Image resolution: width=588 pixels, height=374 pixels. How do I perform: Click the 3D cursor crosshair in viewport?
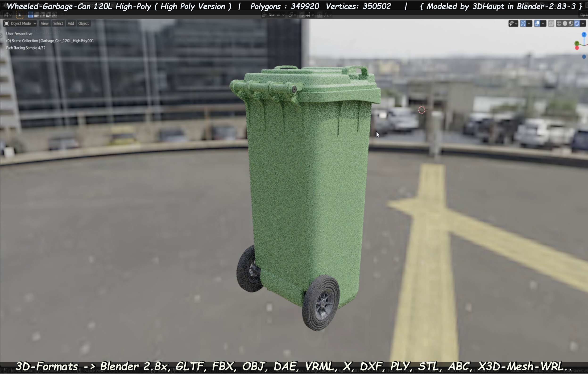422,110
